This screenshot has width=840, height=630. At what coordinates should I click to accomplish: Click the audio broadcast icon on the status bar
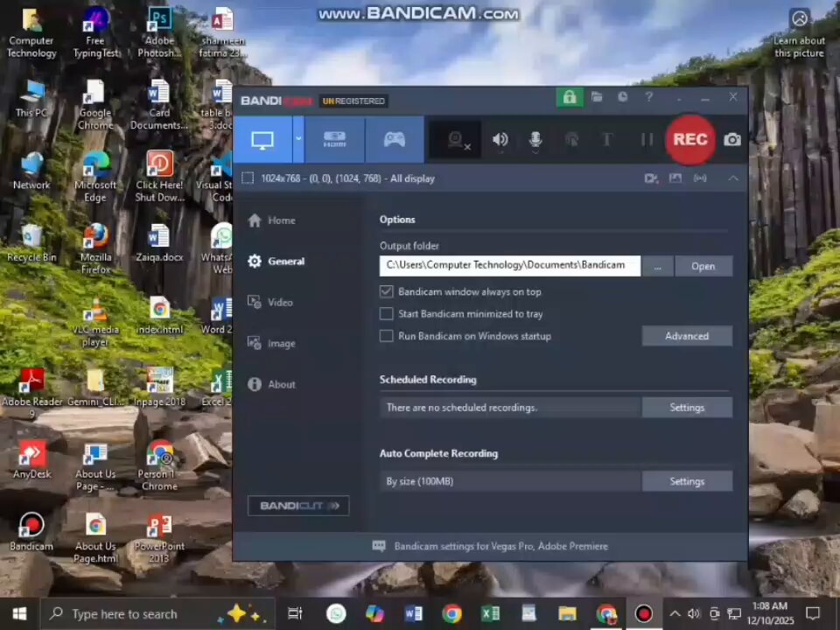point(700,178)
